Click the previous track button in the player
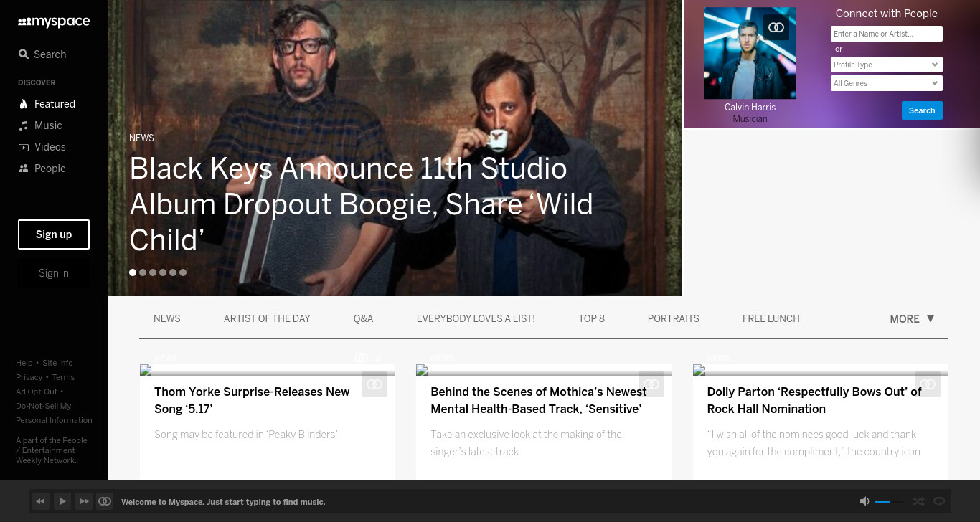 click(x=41, y=501)
